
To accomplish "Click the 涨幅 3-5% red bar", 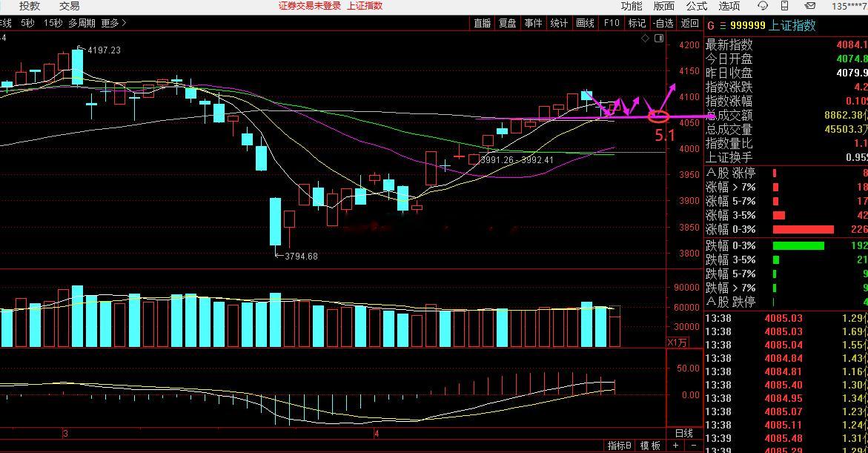I will tap(779, 216).
